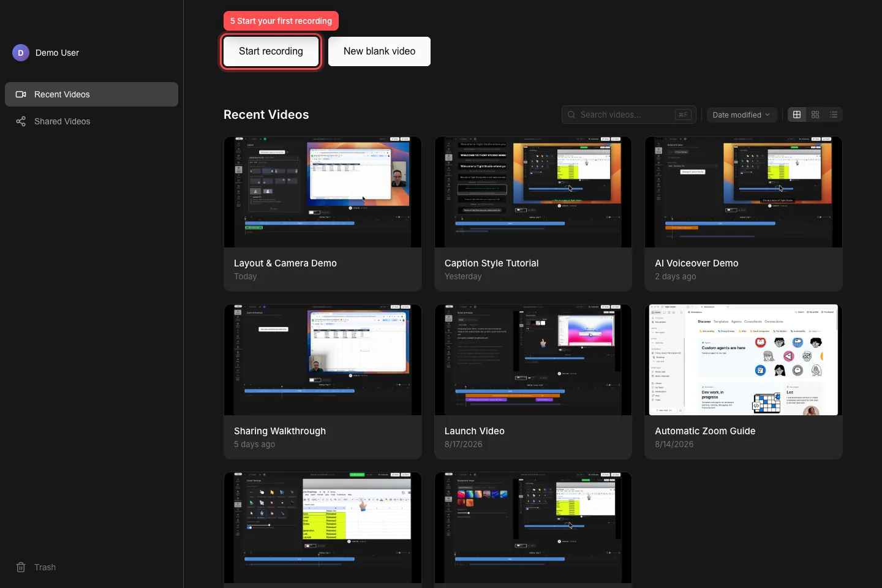
Task: Create a New blank video
Action: (x=379, y=51)
